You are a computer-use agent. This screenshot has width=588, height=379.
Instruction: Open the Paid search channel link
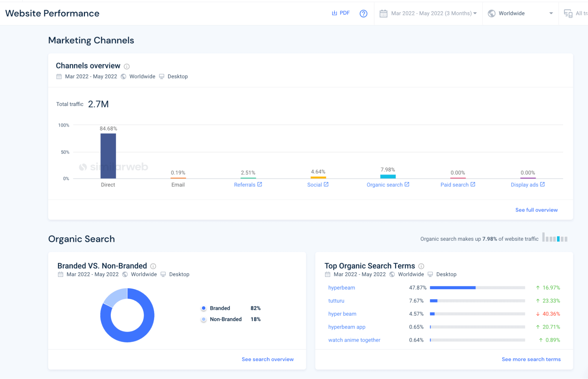[454, 185]
